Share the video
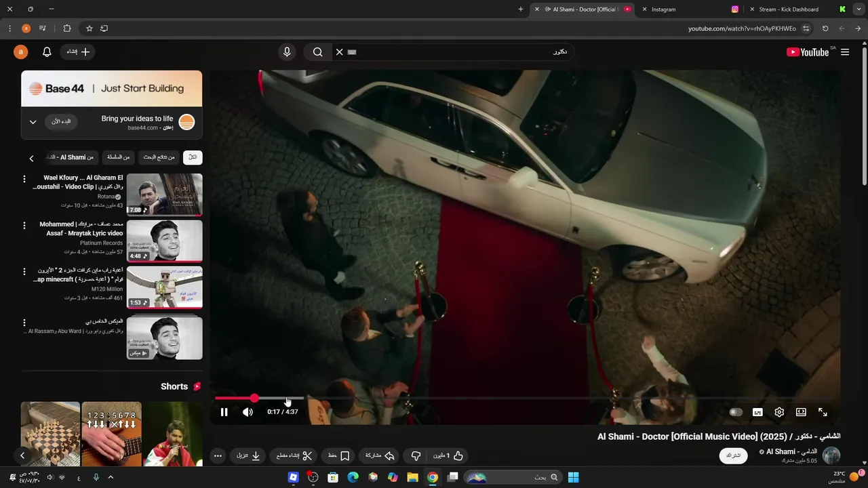Screen dimensions: 868x488 [380, 456]
